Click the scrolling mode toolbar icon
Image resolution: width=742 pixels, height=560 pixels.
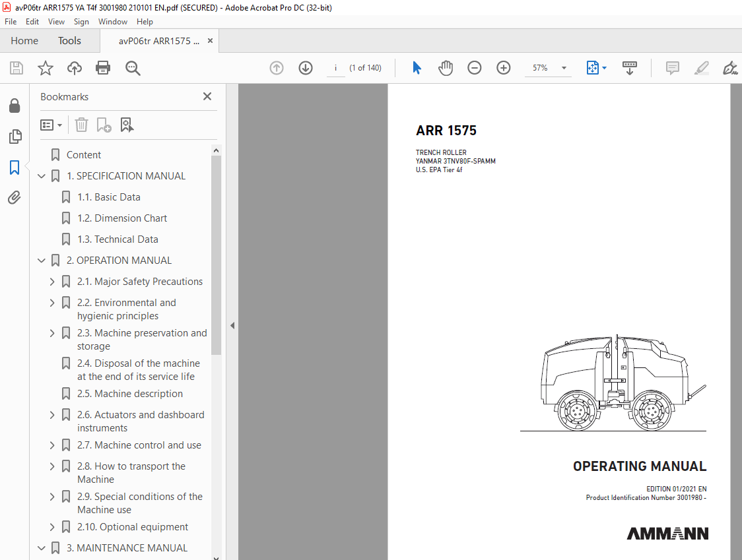pos(629,68)
